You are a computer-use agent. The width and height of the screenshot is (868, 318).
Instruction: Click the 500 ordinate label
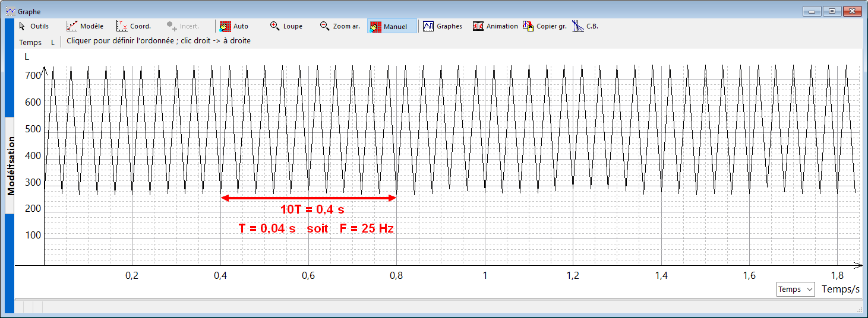33,129
